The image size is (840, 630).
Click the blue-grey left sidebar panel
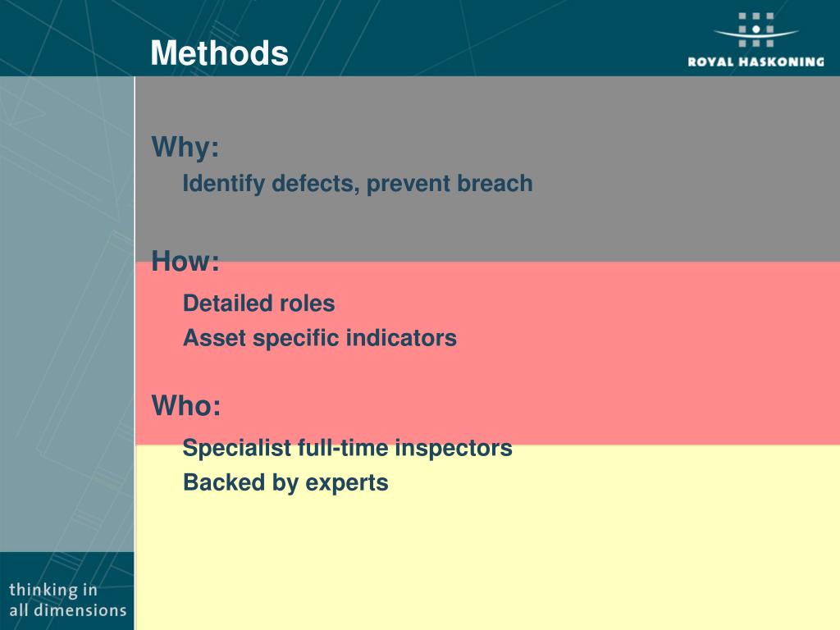67,314
